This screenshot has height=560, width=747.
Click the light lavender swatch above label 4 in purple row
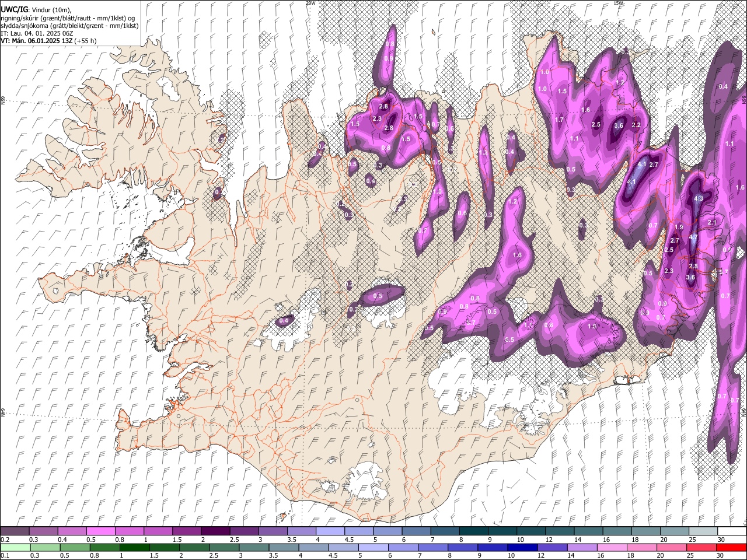(x=330, y=531)
